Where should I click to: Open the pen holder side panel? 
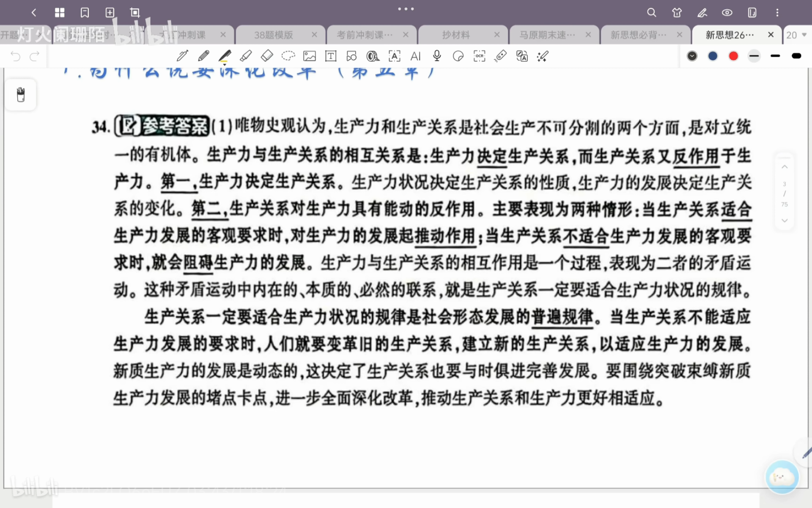21,94
